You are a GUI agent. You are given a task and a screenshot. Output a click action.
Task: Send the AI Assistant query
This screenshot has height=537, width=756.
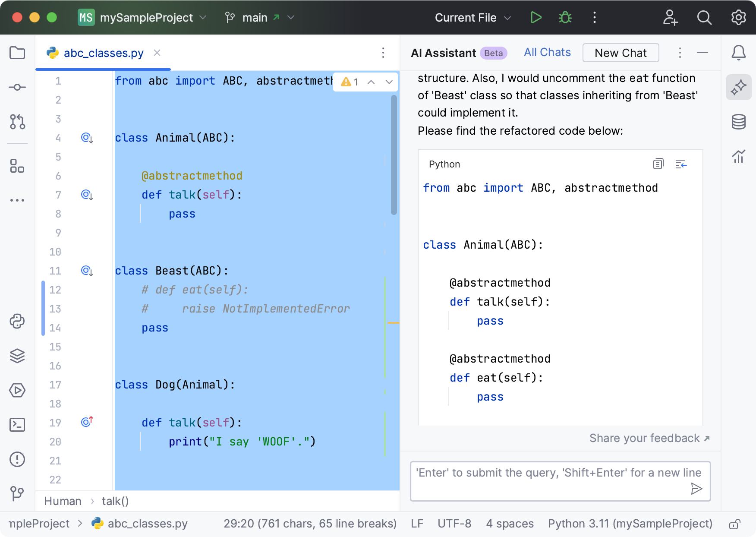pyautogui.click(x=696, y=489)
